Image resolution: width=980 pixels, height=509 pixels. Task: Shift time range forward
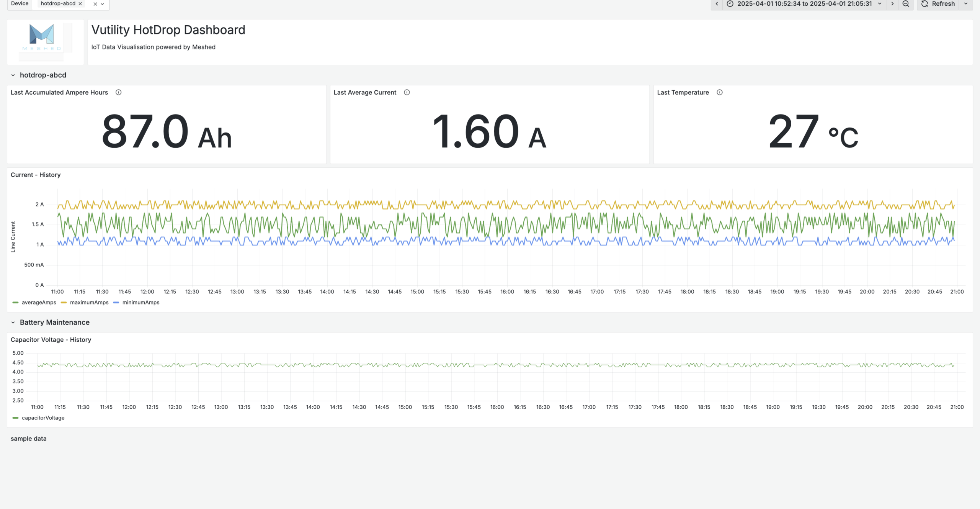[x=892, y=3]
